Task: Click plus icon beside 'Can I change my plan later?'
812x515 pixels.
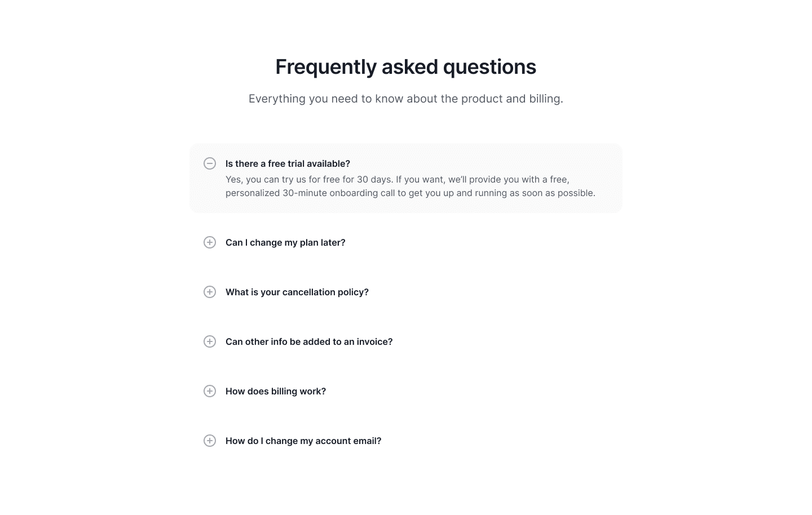Action: pyautogui.click(x=210, y=242)
